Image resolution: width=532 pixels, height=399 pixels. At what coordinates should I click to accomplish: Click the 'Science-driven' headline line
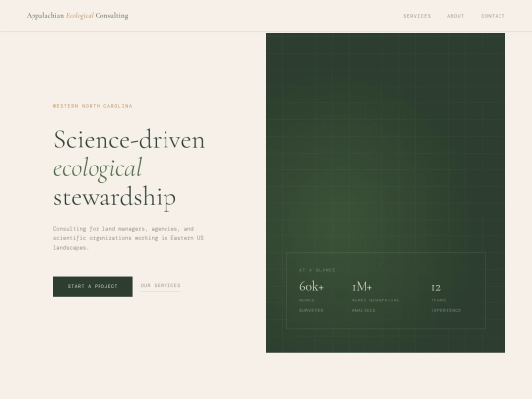click(129, 139)
